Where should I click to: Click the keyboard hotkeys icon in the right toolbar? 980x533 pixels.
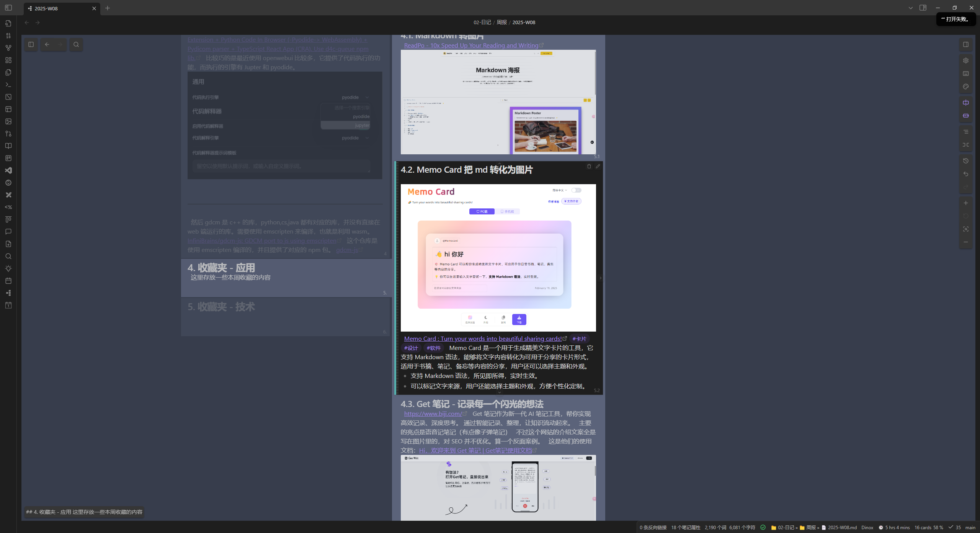966,74
